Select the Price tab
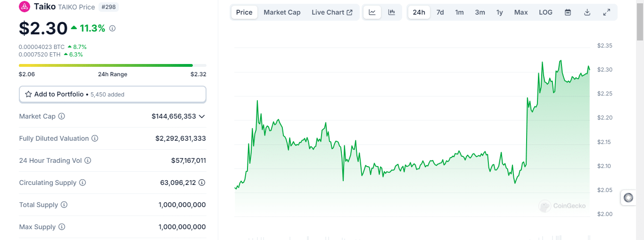The image size is (644, 240). click(x=244, y=12)
